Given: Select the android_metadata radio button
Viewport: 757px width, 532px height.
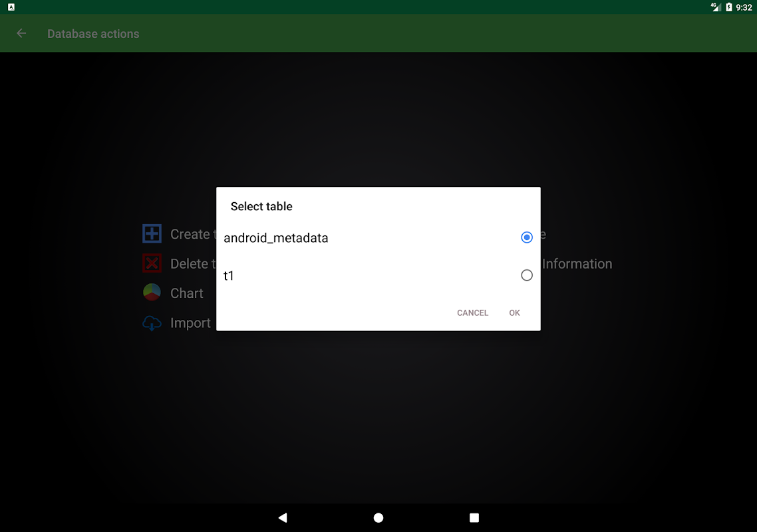Looking at the screenshot, I should pyautogui.click(x=526, y=237).
